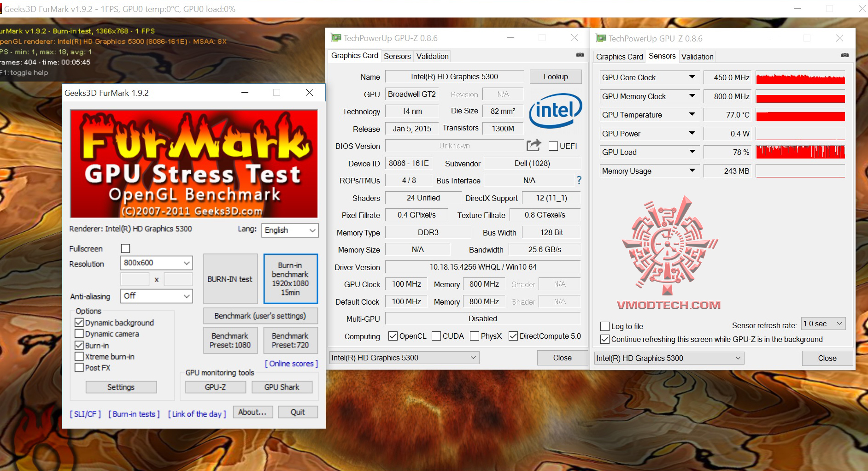Toggle the Burn-in checkbox
The height and width of the screenshot is (471, 868).
[79, 345]
